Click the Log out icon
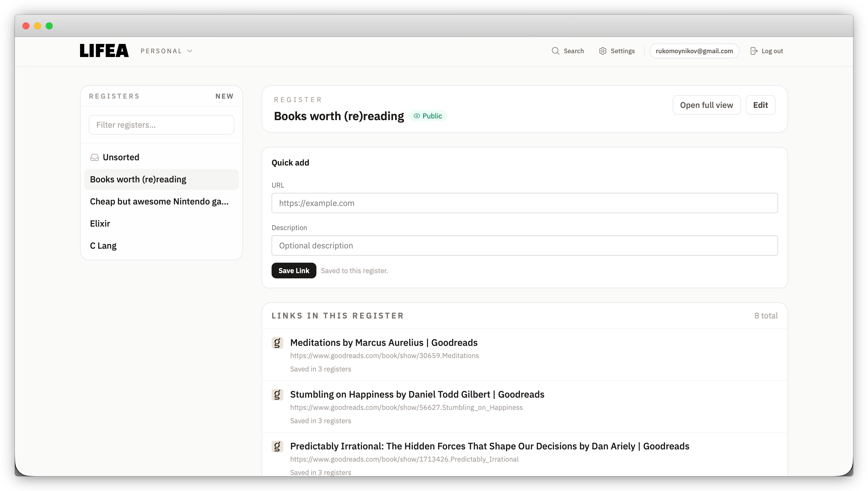The width and height of the screenshot is (868, 491). 754,51
